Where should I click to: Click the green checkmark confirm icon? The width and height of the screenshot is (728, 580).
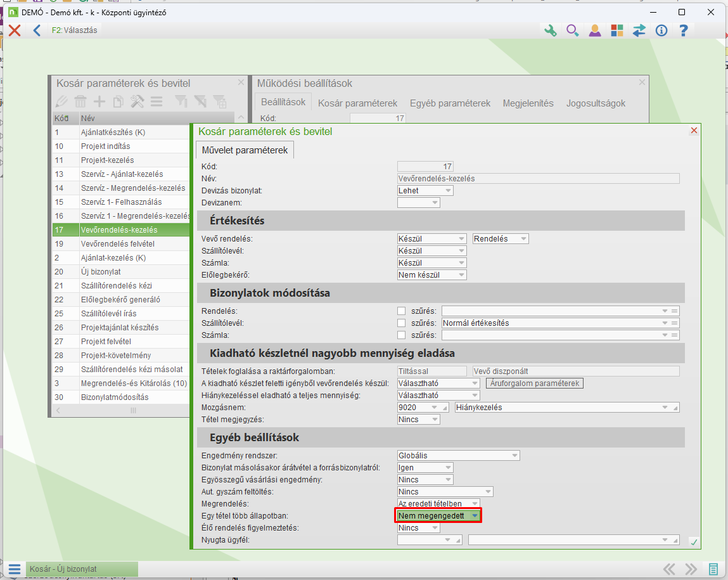(694, 541)
